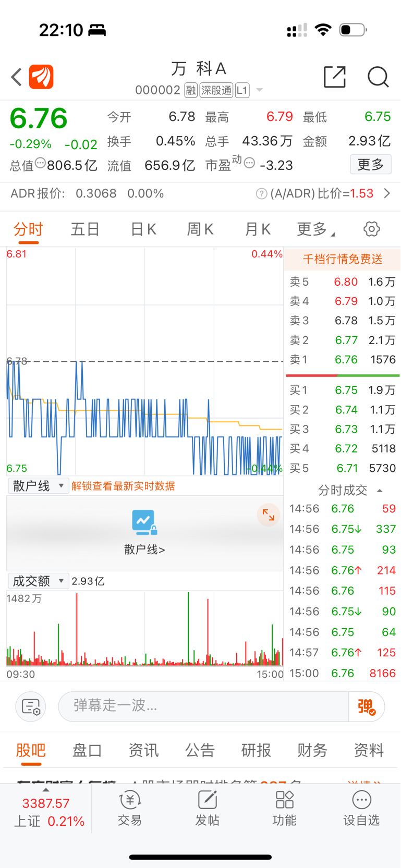Open the 财务 tab
This screenshot has height=868, width=401.
click(312, 750)
